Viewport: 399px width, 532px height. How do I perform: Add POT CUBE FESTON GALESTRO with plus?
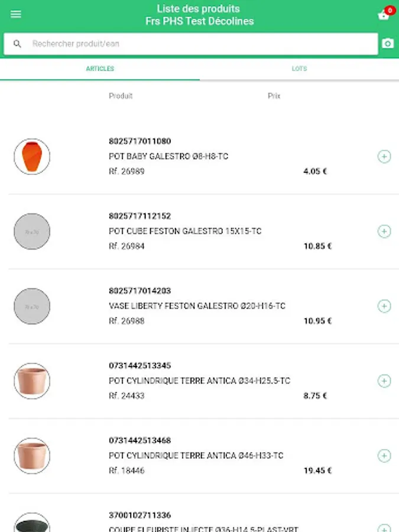click(x=384, y=231)
